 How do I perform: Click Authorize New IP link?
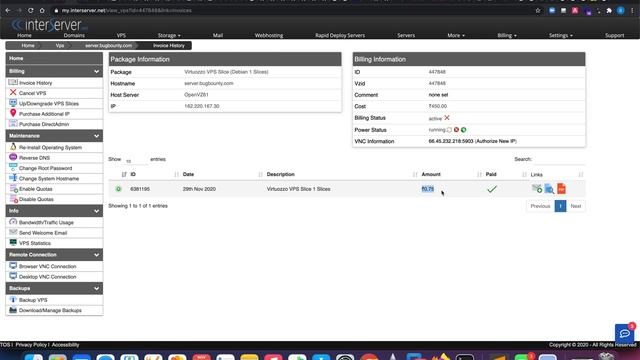[496, 141]
